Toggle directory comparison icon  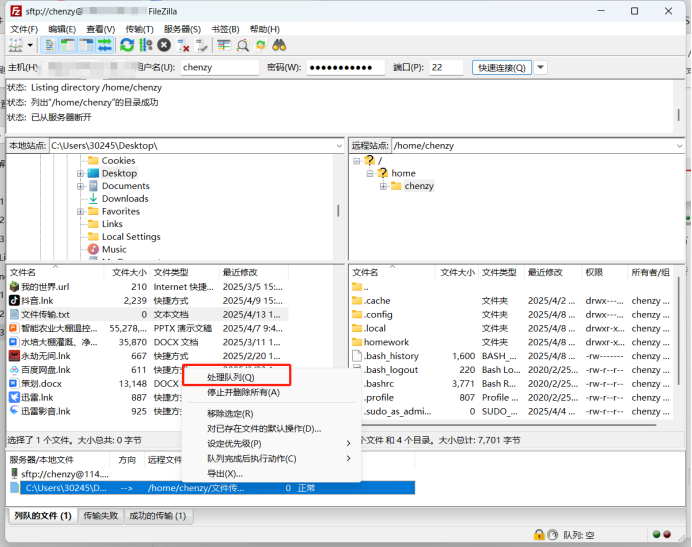tap(242, 45)
